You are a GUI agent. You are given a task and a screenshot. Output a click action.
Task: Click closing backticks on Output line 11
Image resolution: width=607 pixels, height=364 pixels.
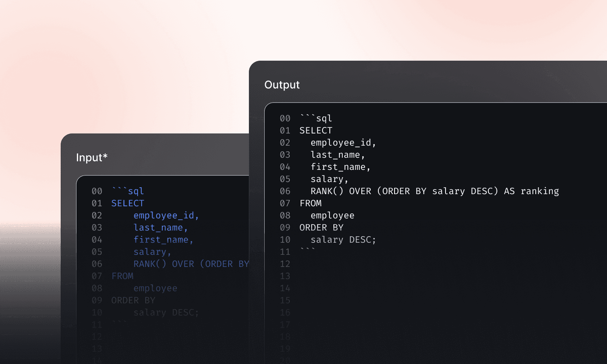(x=308, y=250)
